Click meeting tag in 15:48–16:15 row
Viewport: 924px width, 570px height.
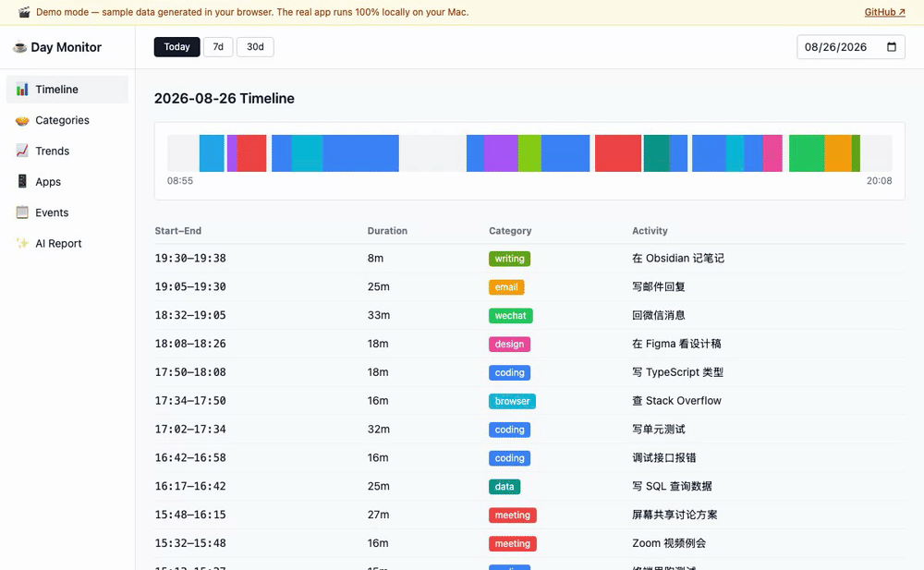point(513,515)
